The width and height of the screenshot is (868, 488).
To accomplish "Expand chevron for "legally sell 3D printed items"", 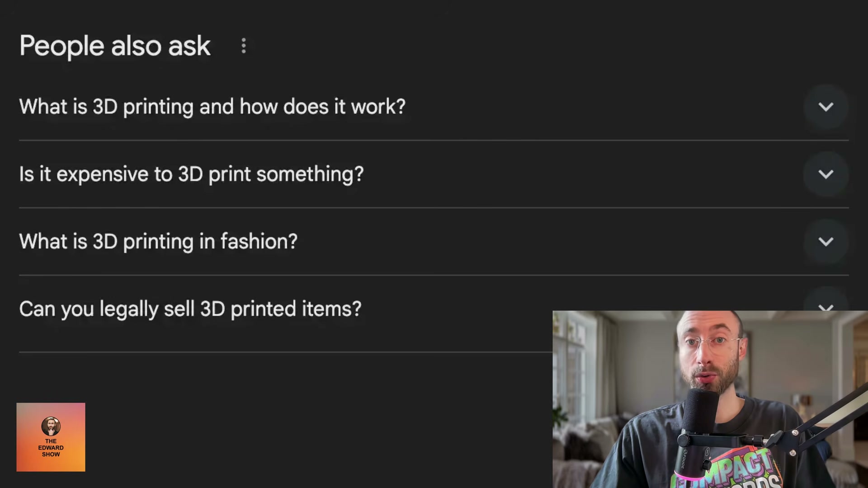I will 826,307.
